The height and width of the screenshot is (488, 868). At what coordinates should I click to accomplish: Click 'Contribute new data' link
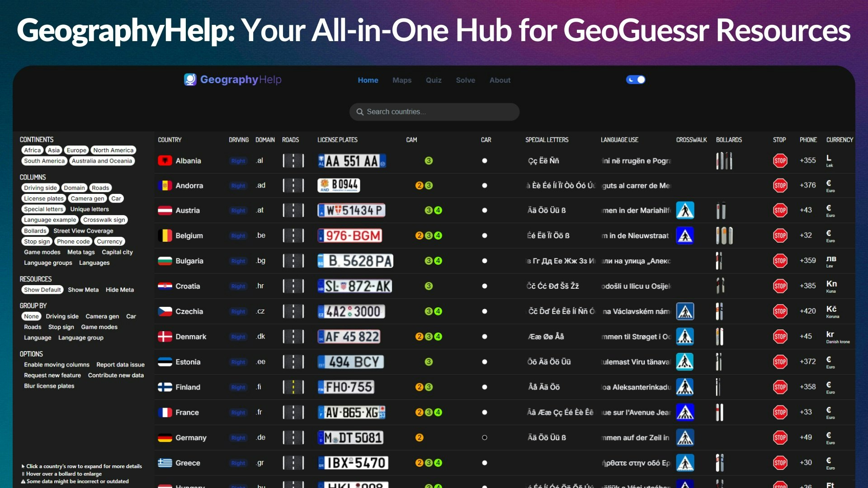[116, 374]
